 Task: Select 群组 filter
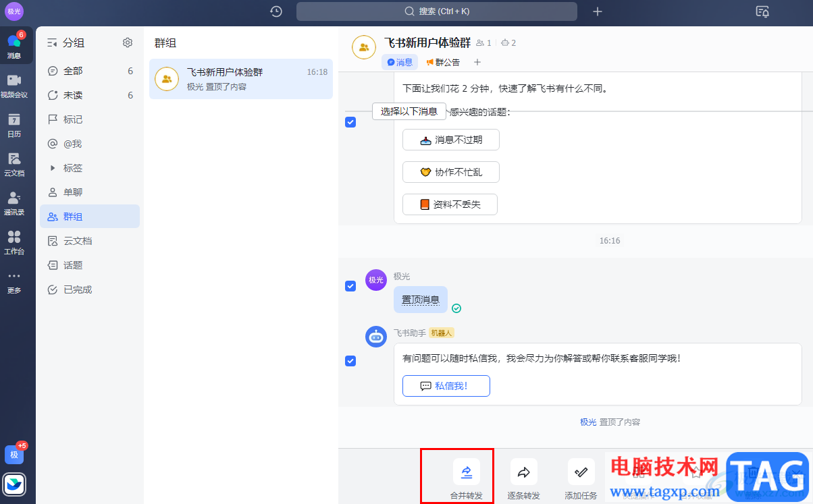click(90, 217)
